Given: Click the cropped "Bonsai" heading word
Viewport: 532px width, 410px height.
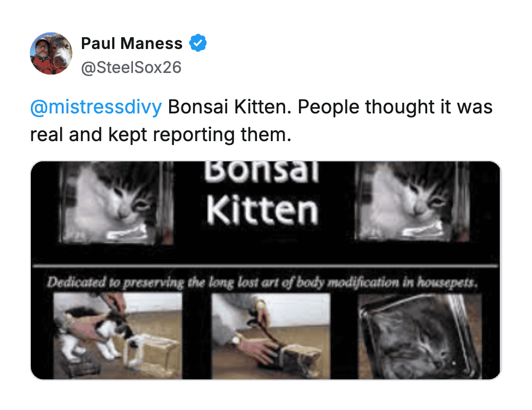Looking at the screenshot, I should click(261, 173).
